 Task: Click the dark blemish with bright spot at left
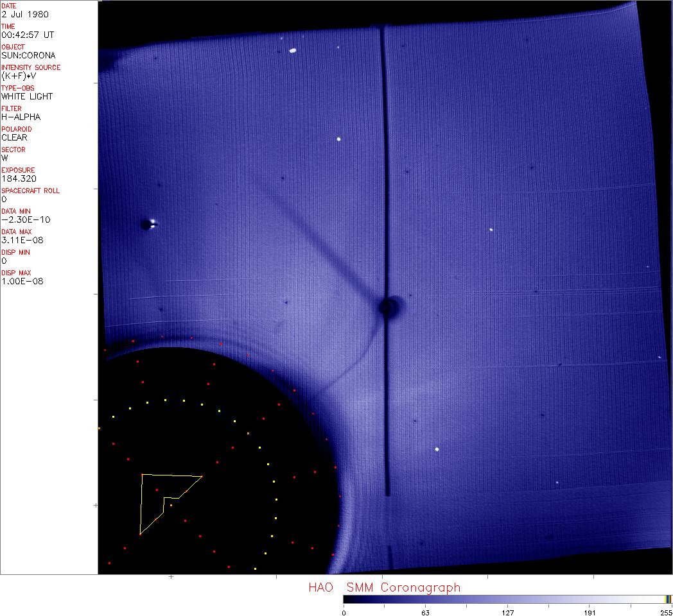148,224
